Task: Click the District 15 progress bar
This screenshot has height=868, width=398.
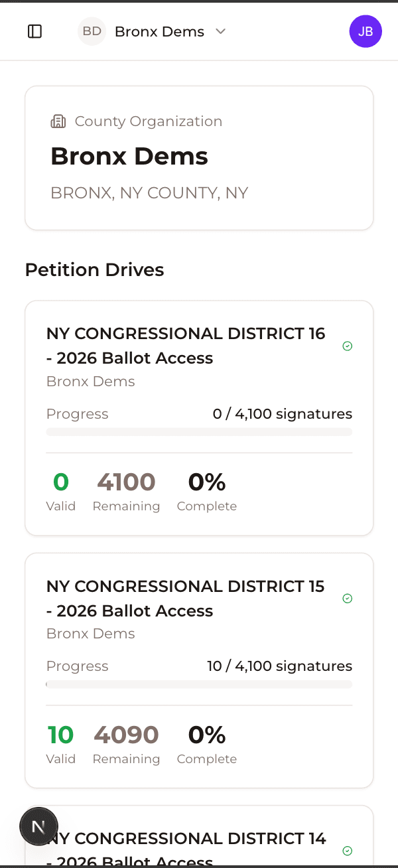Action: coord(199,684)
